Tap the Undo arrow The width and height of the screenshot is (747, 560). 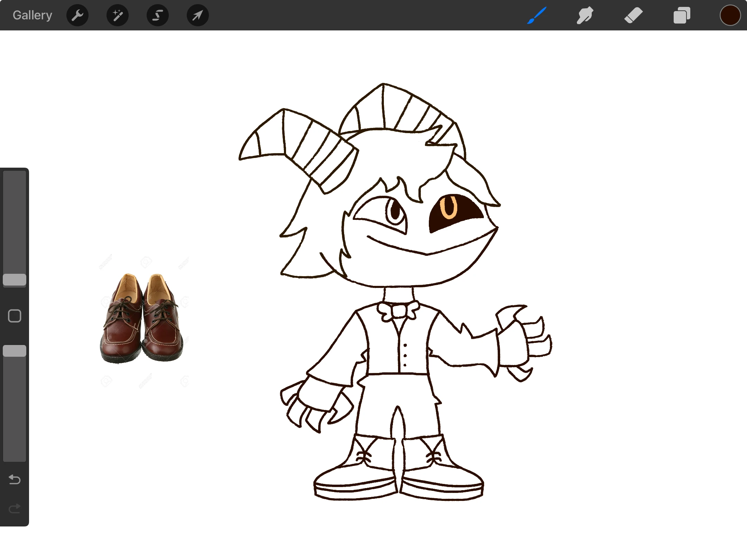pos(15,479)
